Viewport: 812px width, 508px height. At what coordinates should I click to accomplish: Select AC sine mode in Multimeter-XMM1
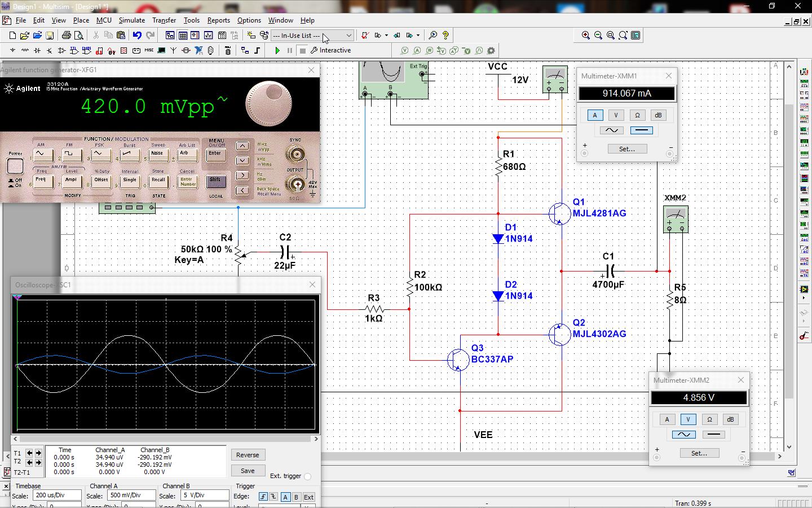pyautogui.click(x=611, y=130)
